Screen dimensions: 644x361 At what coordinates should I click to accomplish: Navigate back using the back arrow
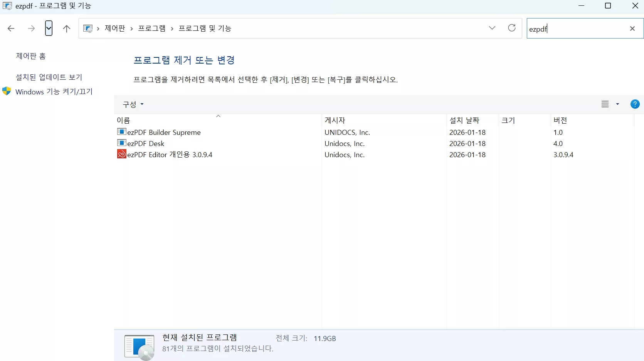(11, 28)
